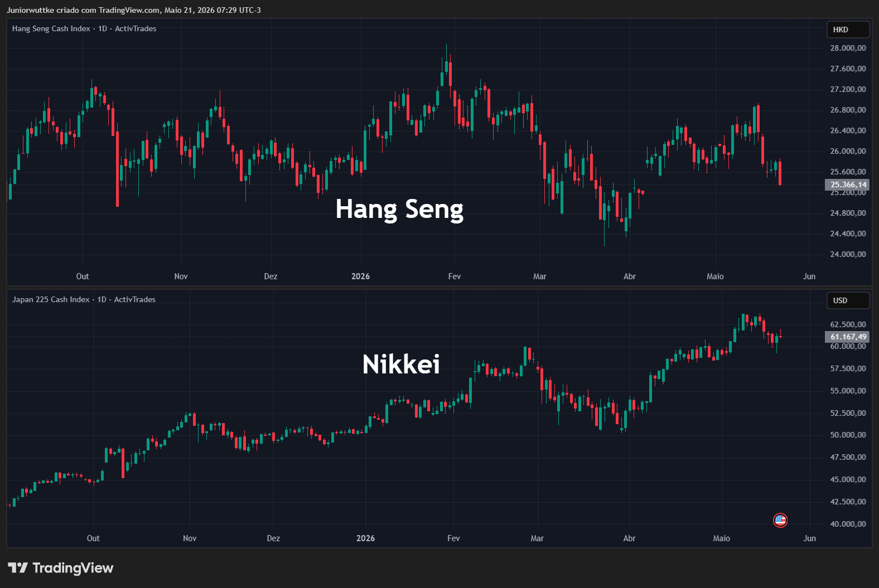Open the USD currency selector
Screen dimensions: 879x588
pyautogui.click(x=847, y=300)
